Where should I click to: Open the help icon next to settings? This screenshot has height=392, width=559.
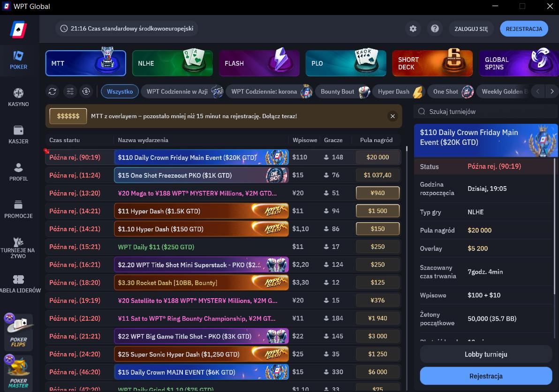(435, 29)
